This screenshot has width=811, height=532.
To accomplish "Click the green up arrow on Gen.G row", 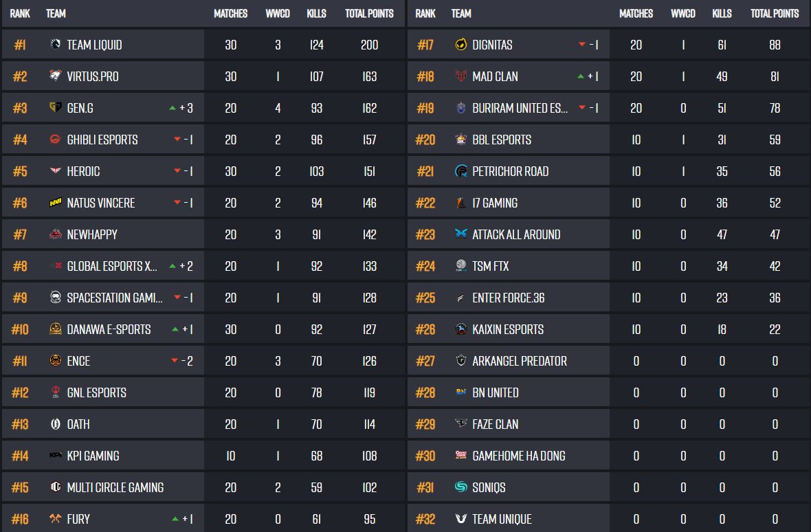I will point(173,108).
